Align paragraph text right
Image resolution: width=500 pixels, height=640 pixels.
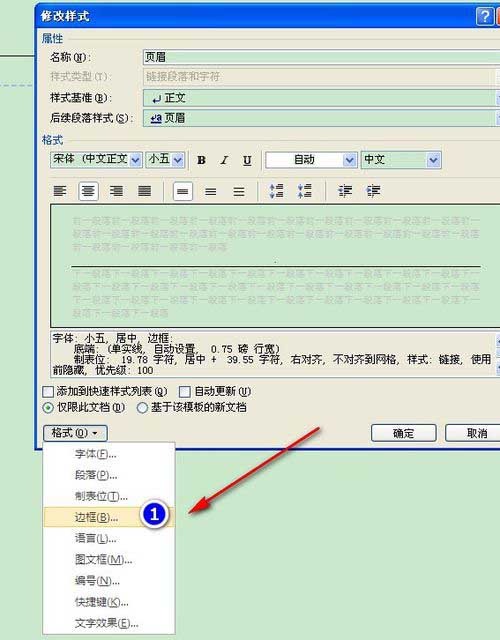tap(116, 191)
